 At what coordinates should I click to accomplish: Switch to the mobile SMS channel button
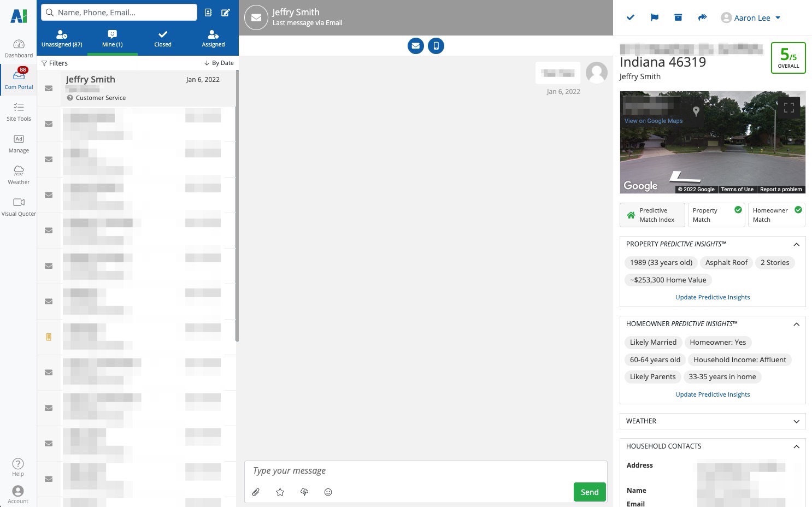(436, 46)
